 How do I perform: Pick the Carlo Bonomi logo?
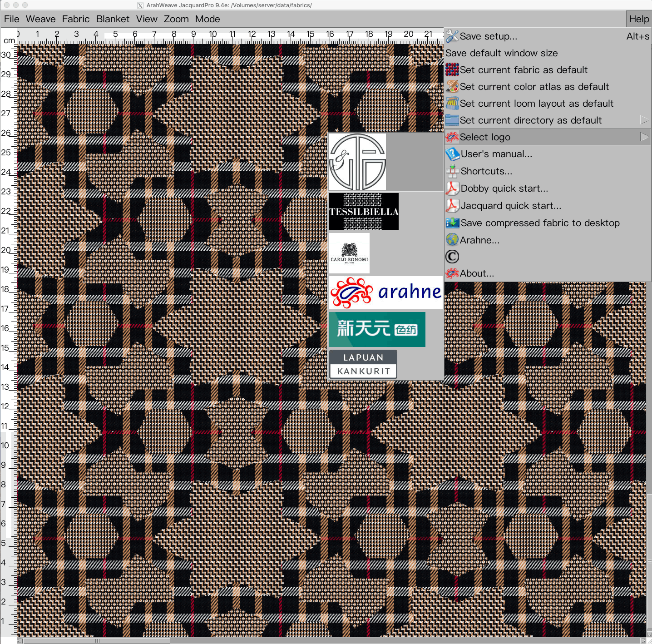click(x=349, y=253)
